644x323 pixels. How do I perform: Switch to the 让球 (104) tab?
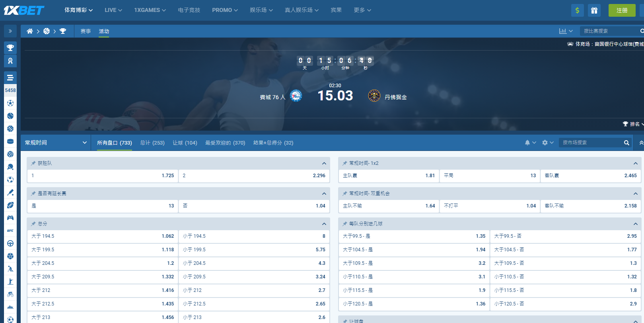[185, 143]
